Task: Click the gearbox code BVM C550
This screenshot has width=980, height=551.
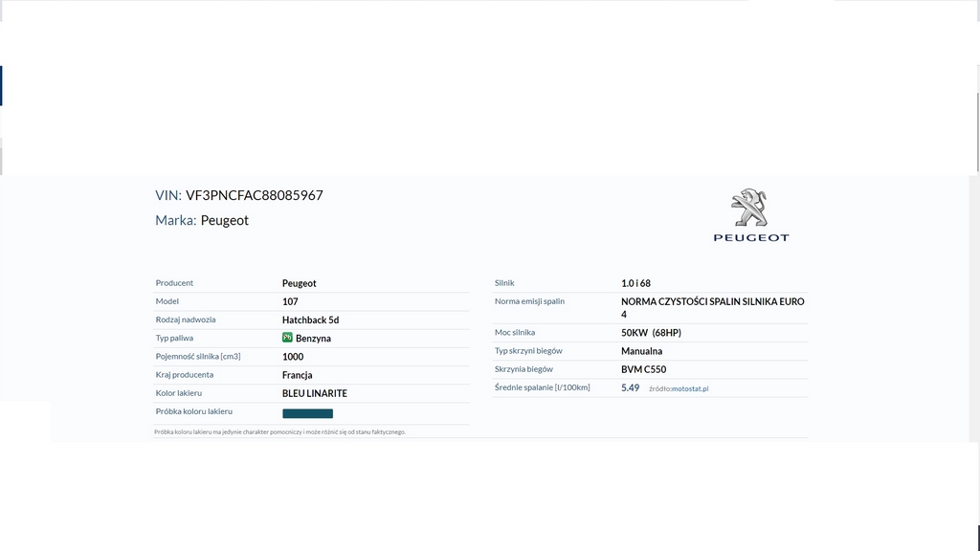Action: pos(644,369)
